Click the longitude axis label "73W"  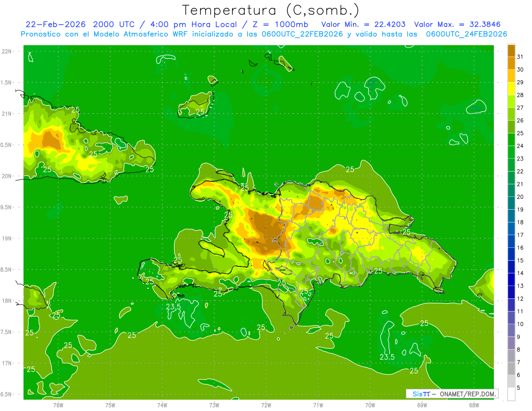pyautogui.click(x=214, y=405)
